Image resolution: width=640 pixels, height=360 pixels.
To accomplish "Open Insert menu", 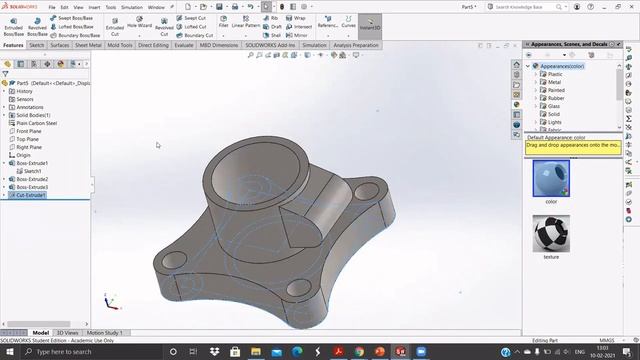I will pos(94,7).
